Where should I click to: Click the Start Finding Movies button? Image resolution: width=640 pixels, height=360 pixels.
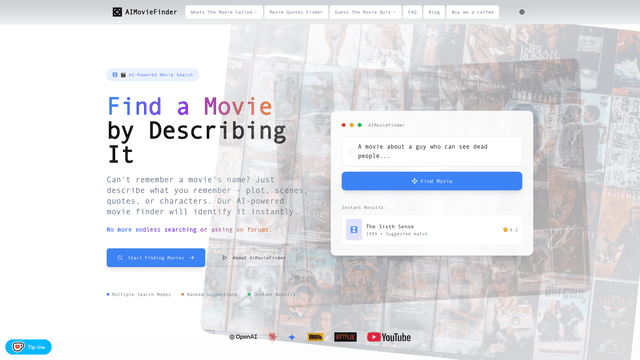[156, 258]
